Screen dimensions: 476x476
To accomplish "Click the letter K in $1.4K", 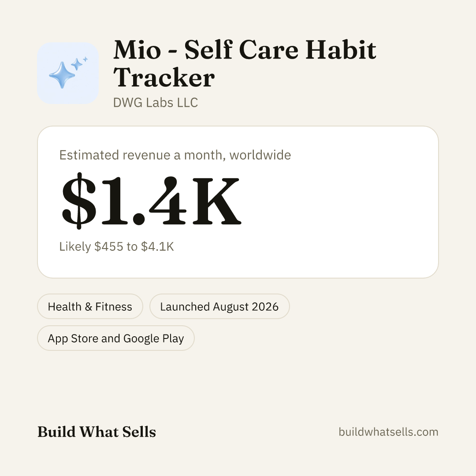I will click(217, 201).
